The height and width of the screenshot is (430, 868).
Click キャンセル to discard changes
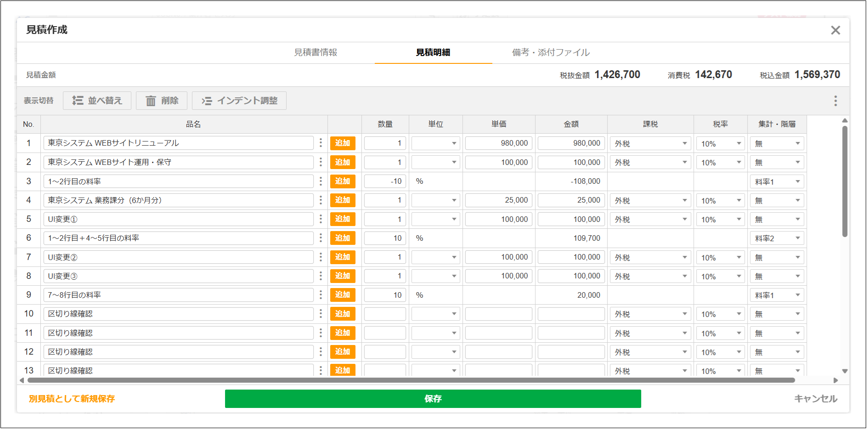coord(815,399)
